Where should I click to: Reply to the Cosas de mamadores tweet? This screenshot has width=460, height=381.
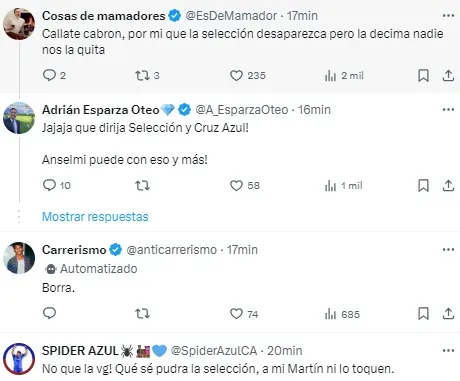tap(49, 76)
